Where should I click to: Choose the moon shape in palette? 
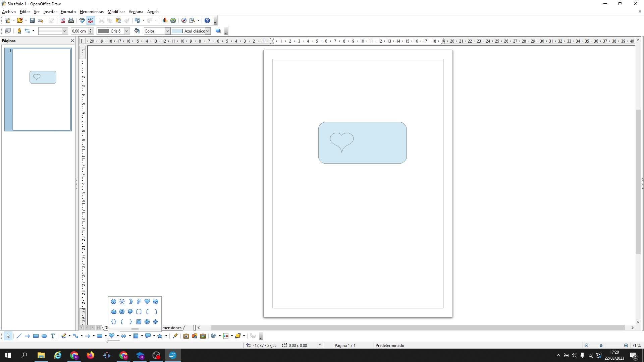click(130, 302)
